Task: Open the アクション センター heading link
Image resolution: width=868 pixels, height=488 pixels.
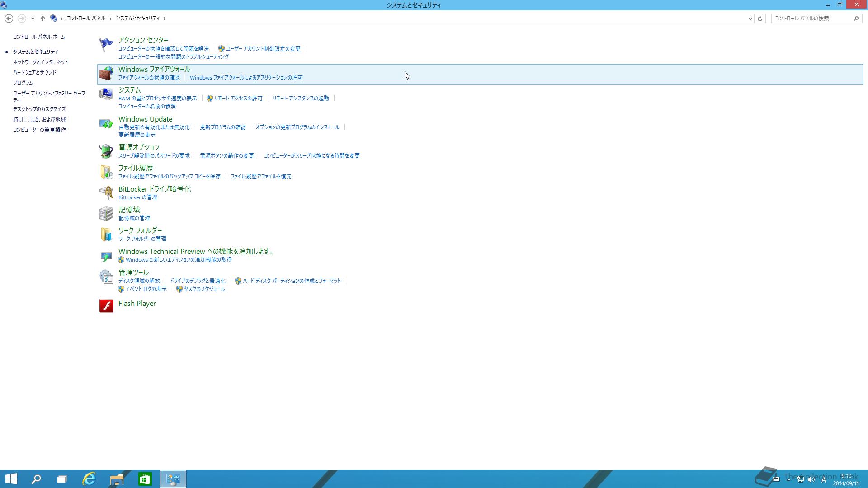Action: [x=143, y=40]
